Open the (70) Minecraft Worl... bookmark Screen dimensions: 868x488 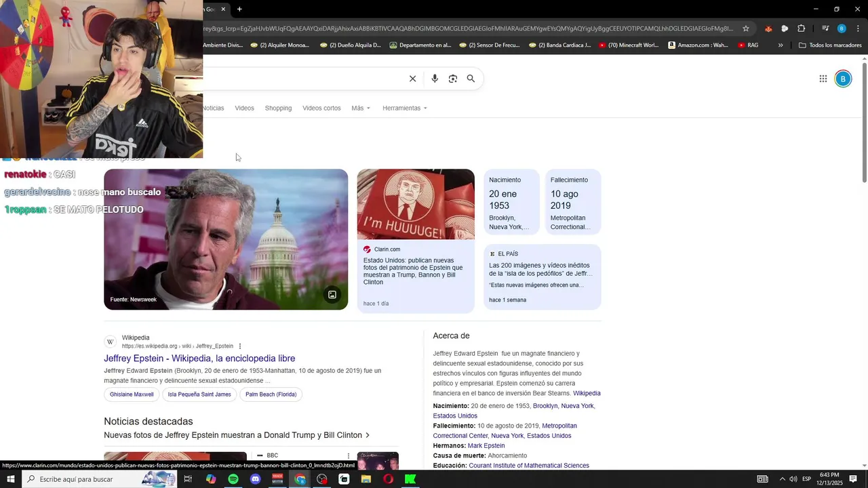[628, 45]
